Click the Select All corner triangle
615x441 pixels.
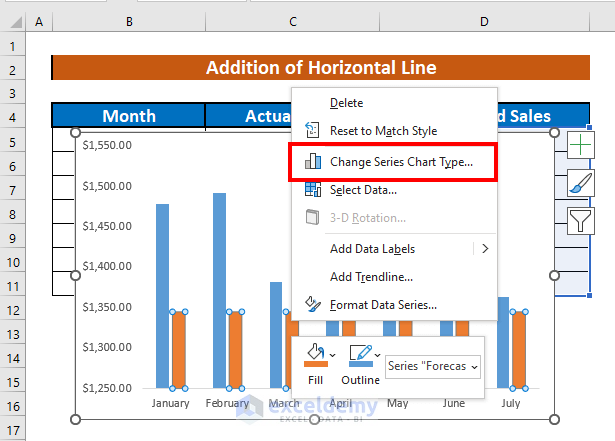click(x=12, y=21)
